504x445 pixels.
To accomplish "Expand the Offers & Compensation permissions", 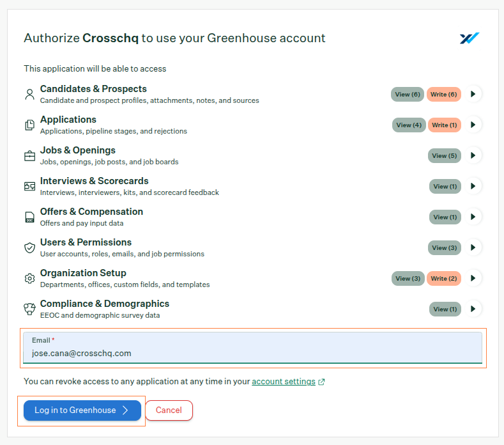I will point(473,217).
